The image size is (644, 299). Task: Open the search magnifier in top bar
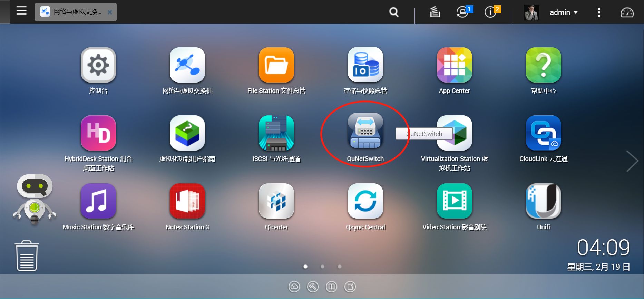[394, 12]
